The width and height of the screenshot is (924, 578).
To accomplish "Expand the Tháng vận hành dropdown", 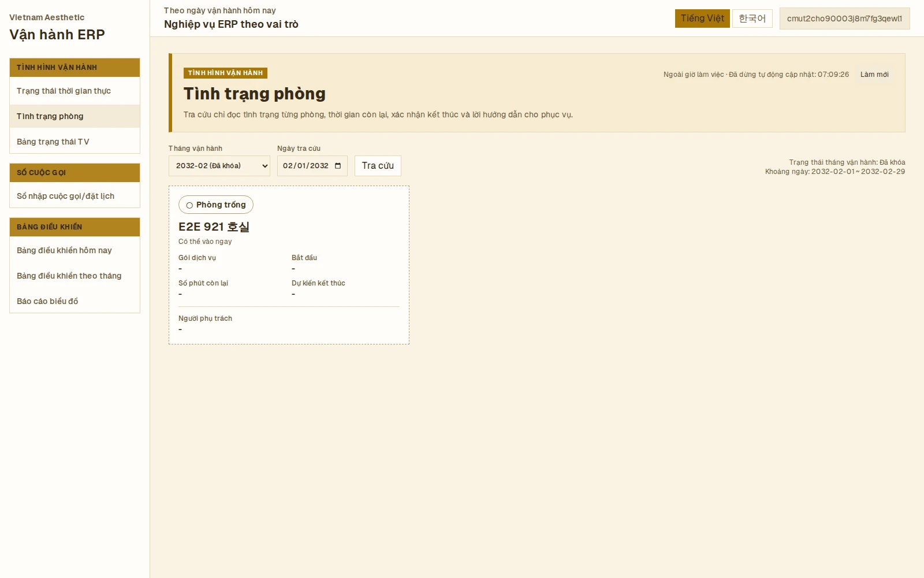I will (219, 166).
